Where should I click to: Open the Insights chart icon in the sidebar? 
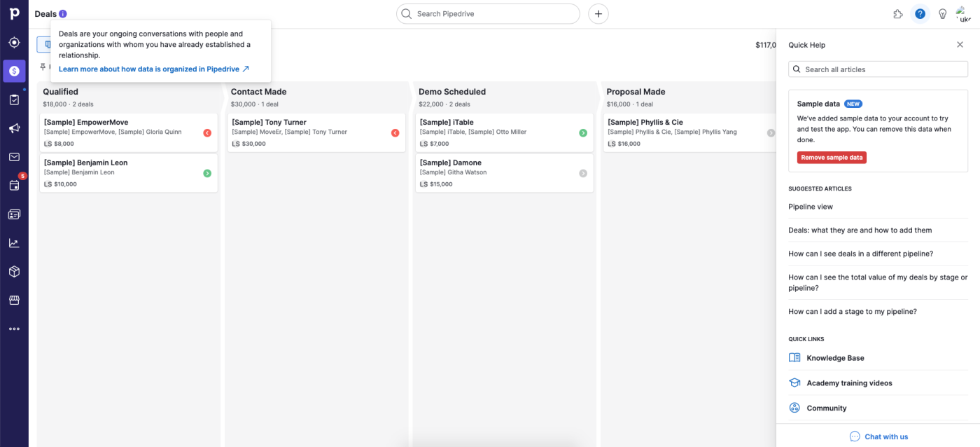14,243
